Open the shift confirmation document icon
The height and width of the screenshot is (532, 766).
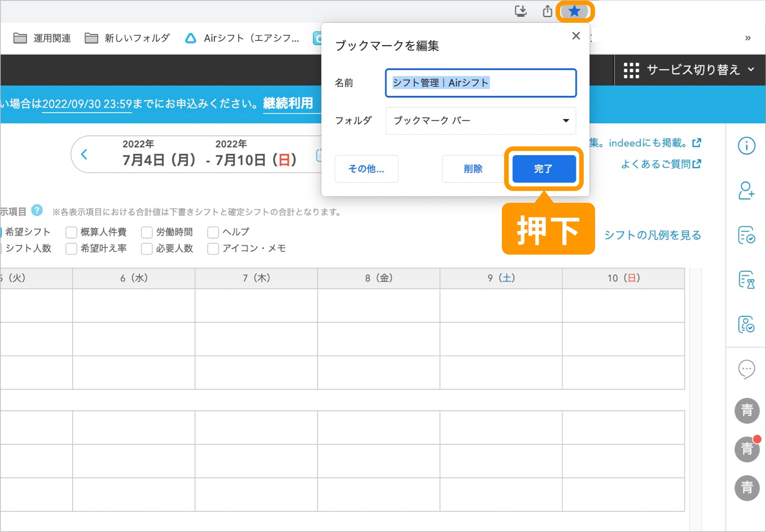coord(746,236)
